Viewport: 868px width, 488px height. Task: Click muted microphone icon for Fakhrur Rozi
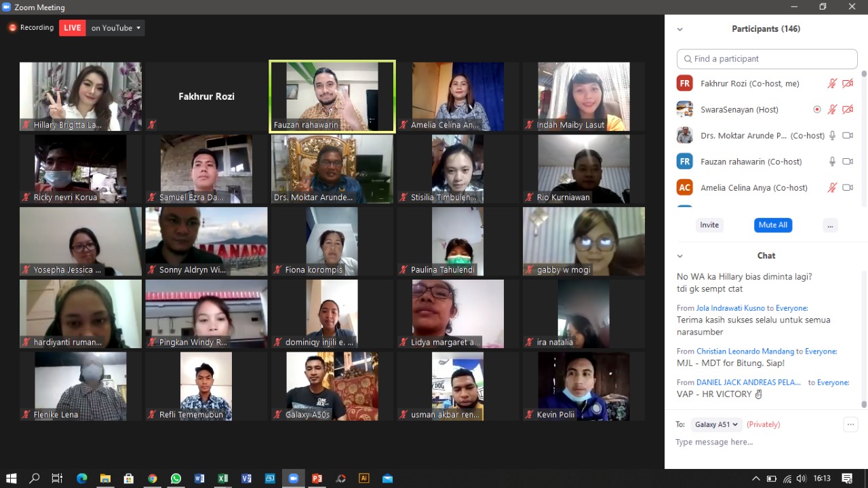coord(832,83)
